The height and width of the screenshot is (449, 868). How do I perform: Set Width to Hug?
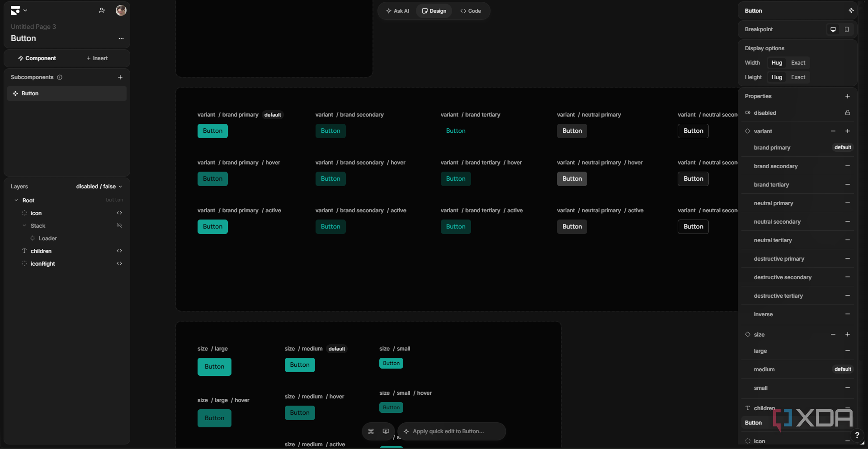(x=777, y=63)
